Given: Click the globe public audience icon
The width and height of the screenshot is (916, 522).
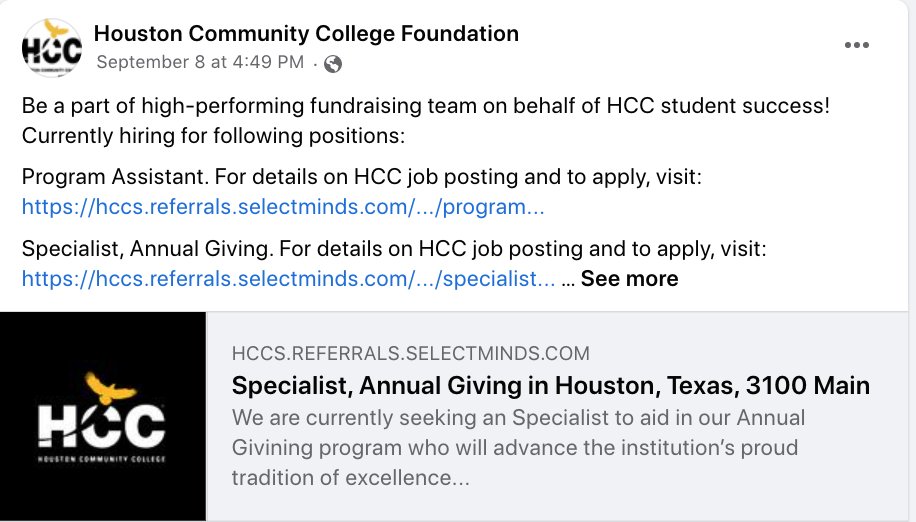Looking at the screenshot, I should 333,63.
